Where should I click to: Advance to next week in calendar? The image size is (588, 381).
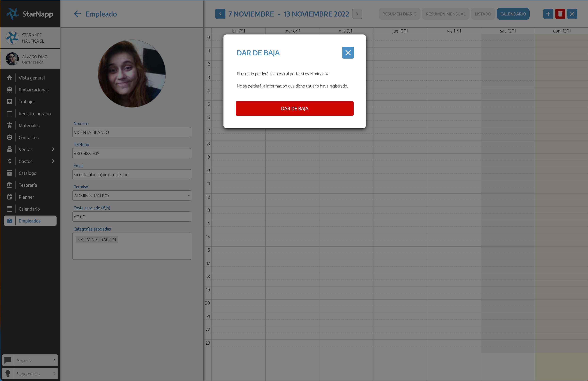click(357, 14)
